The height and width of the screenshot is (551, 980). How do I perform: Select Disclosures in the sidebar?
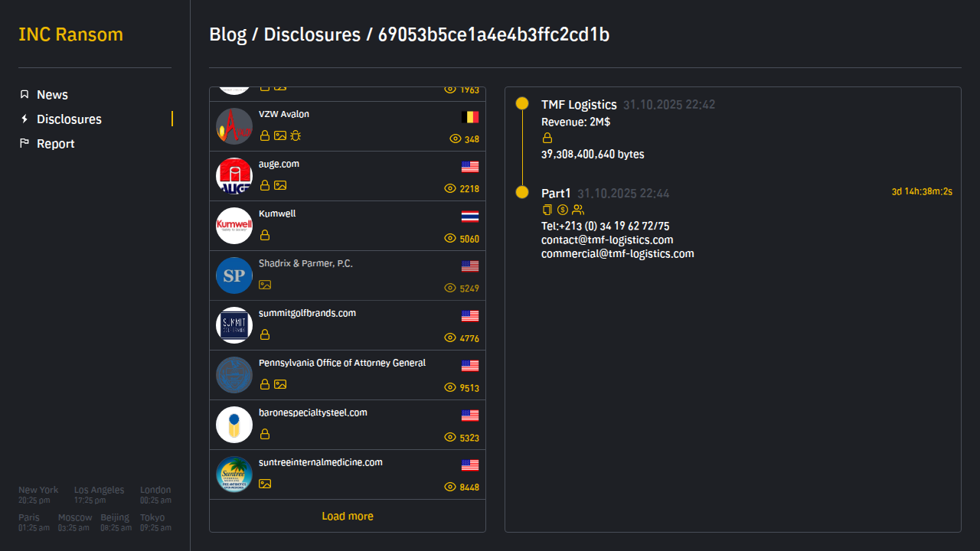69,119
